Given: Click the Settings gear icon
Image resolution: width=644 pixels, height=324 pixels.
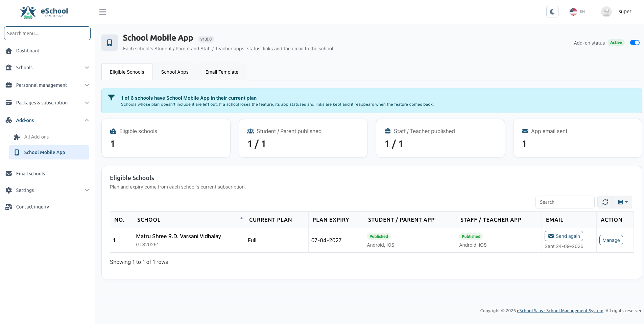Looking at the screenshot, I should click(9, 190).
